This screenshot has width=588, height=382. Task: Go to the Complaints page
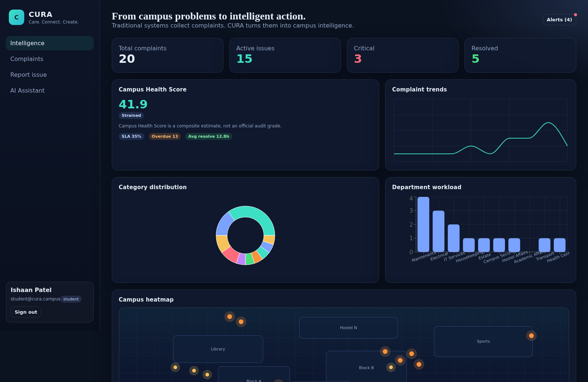click(50, 59)
